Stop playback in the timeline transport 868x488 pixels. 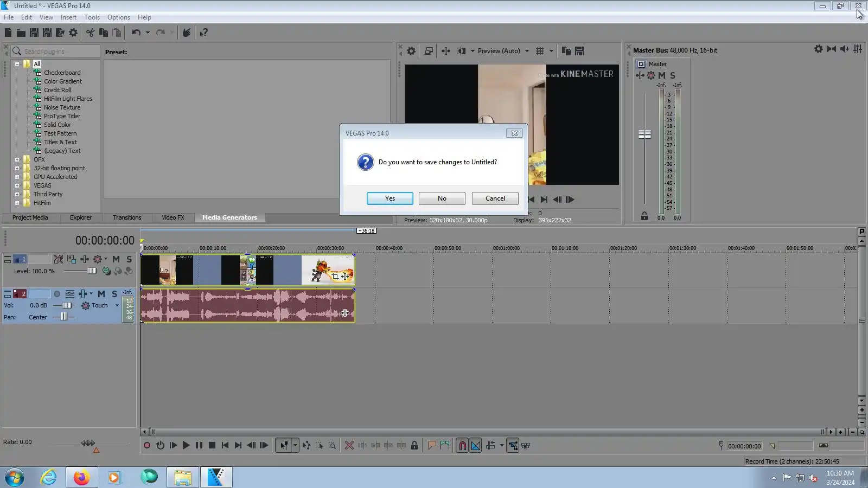click(x=212, y=446)
